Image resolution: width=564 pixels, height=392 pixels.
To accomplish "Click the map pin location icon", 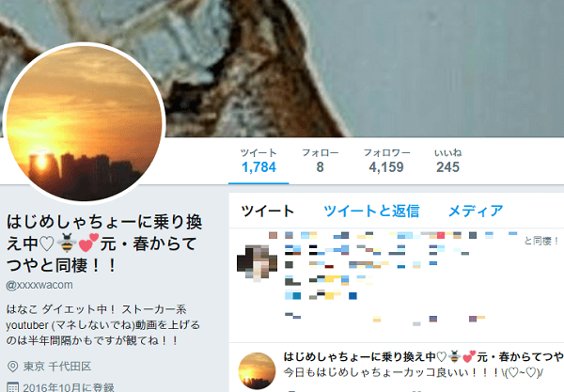I will click(x=12, y=367).
